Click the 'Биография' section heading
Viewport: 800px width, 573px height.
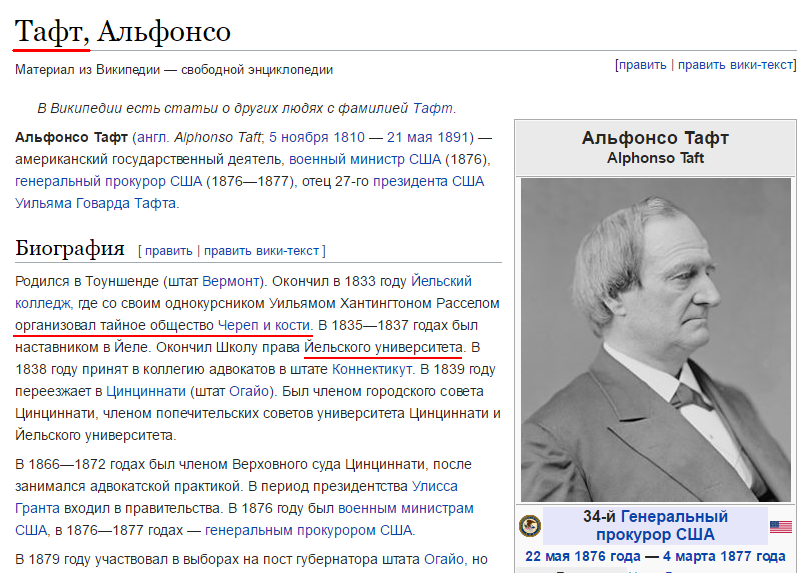tap(70, 248)
